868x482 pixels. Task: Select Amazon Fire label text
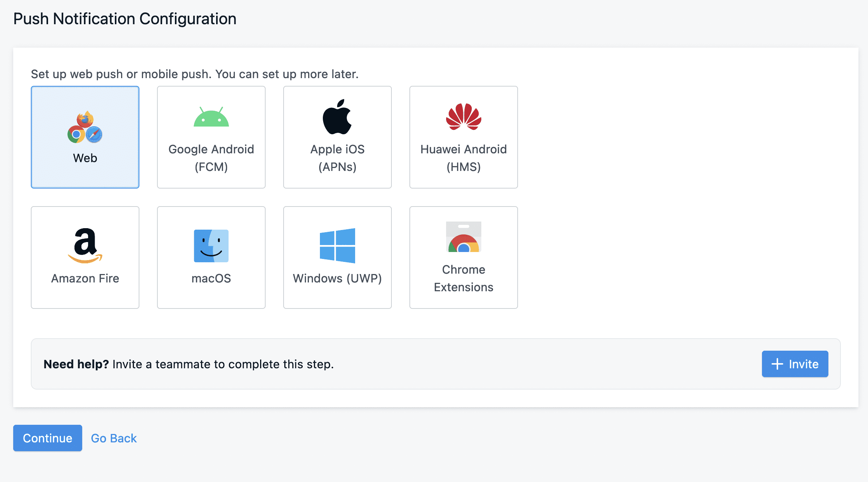(85, 278)
